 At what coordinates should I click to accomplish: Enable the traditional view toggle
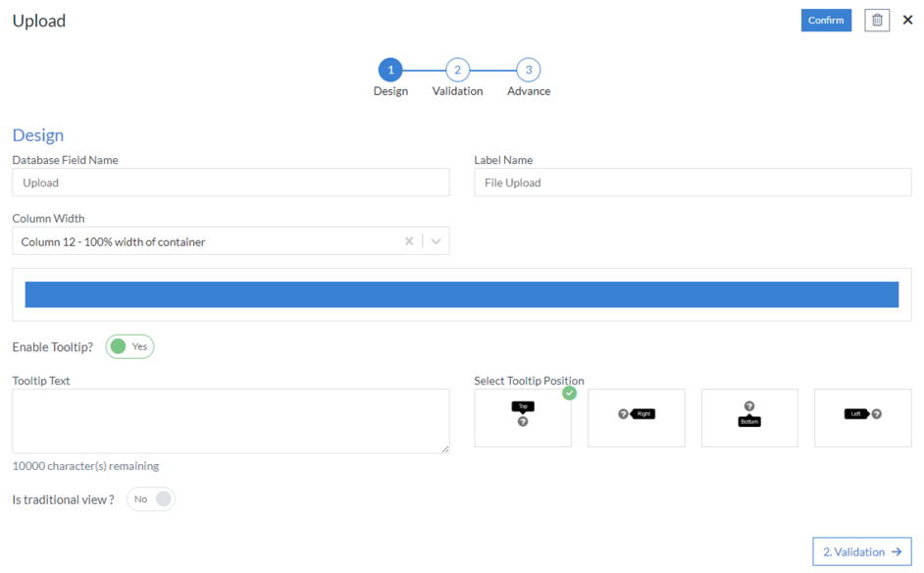point(150,498)
